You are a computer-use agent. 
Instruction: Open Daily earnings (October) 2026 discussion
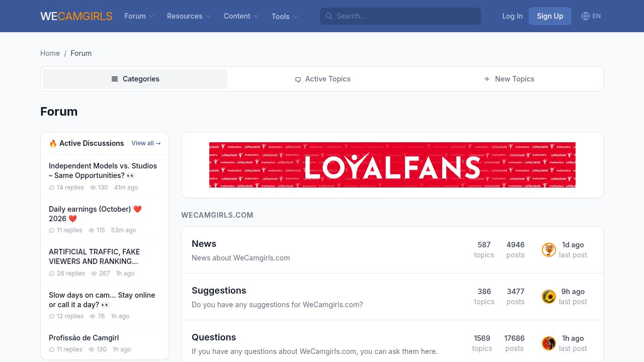click(95, 214)
